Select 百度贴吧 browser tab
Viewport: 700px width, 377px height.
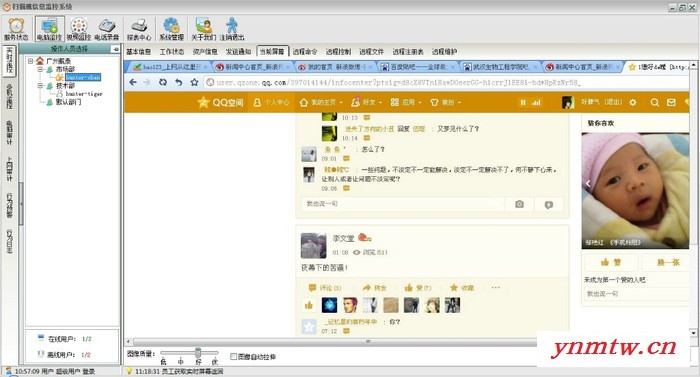pos(417,67)
